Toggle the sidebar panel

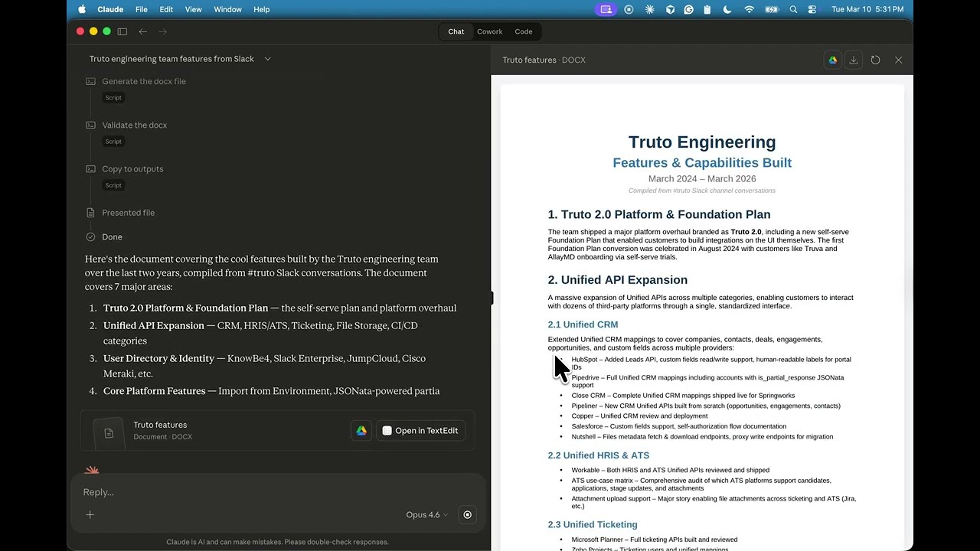point(122,31)
